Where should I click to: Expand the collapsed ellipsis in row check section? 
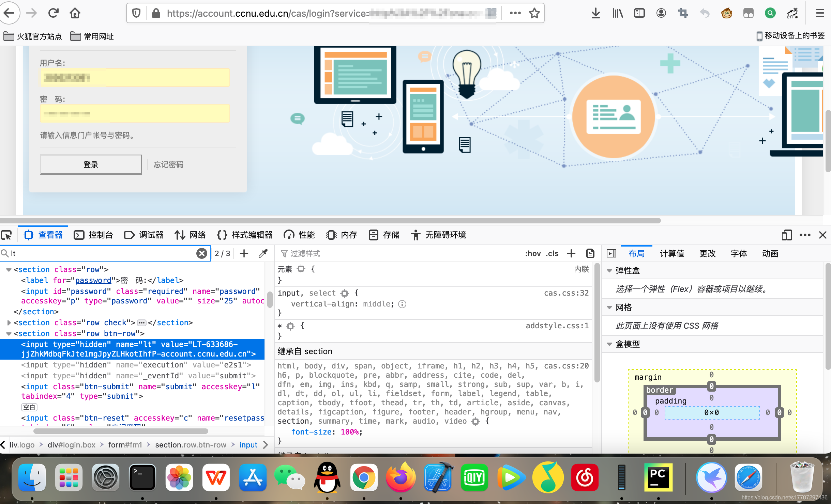[142, 322]
